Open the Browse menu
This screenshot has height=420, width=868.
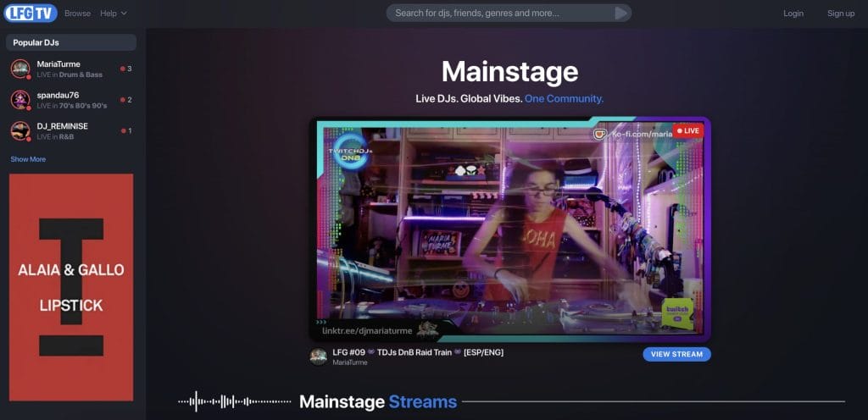point(77,14)
